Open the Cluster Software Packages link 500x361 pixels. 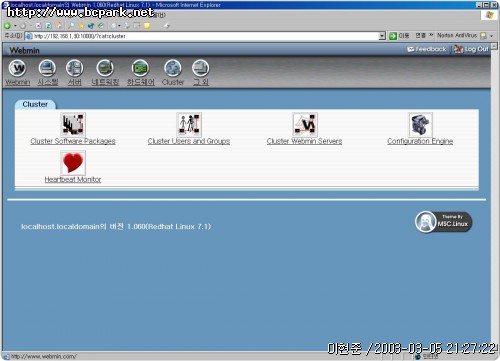click(73, 141)
